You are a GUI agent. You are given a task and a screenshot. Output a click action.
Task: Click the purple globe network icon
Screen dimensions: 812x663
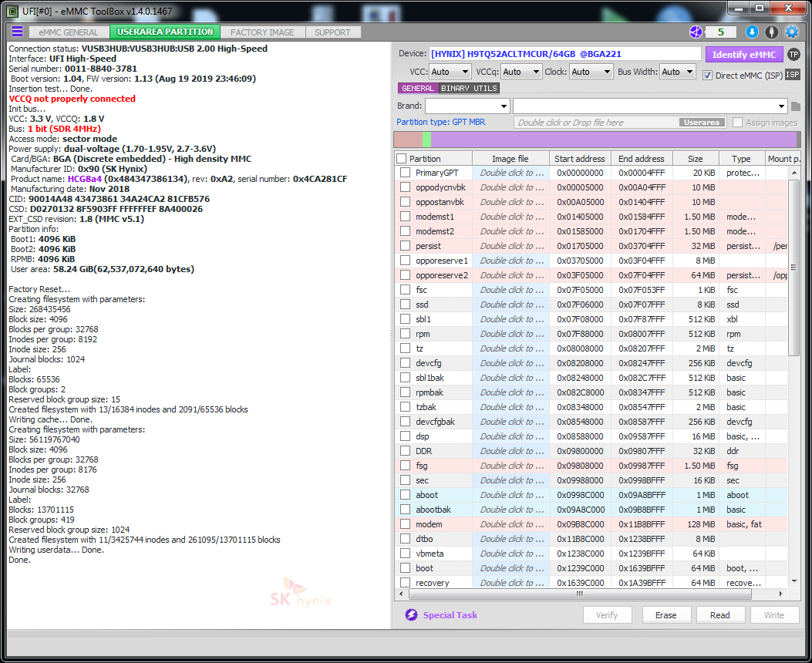(x=696, y=32)
